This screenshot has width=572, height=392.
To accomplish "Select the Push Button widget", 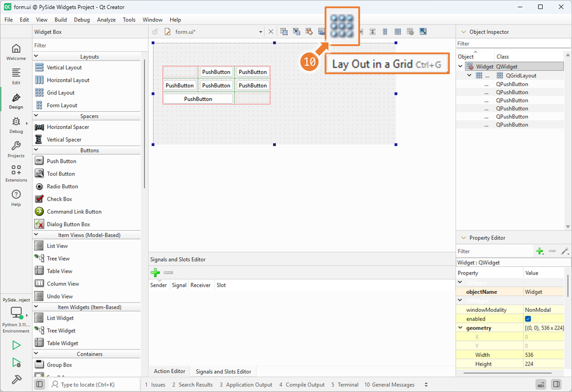I will click(62, 161).
